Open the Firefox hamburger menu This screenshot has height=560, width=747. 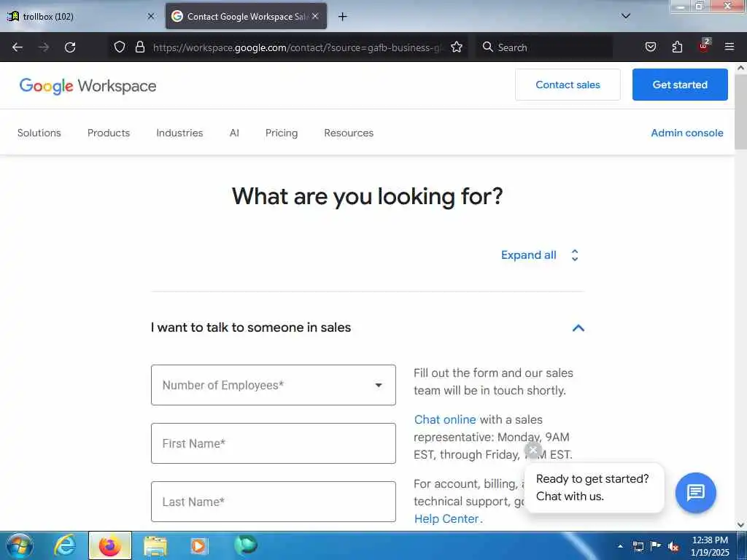pos(729,47)
